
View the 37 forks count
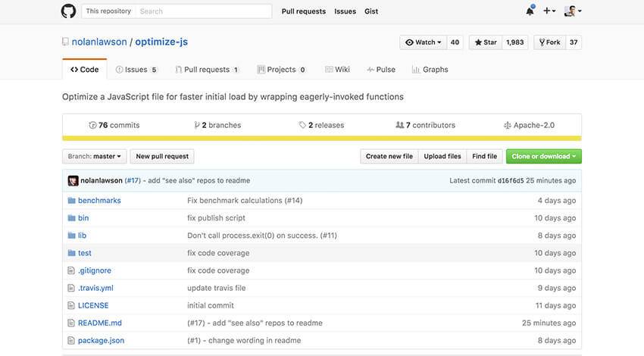pyautogui.click(x=574, y=42)
